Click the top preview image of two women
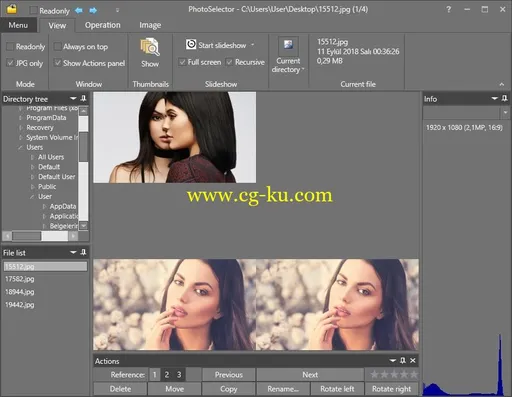512x397 pixels. point(175,137)
